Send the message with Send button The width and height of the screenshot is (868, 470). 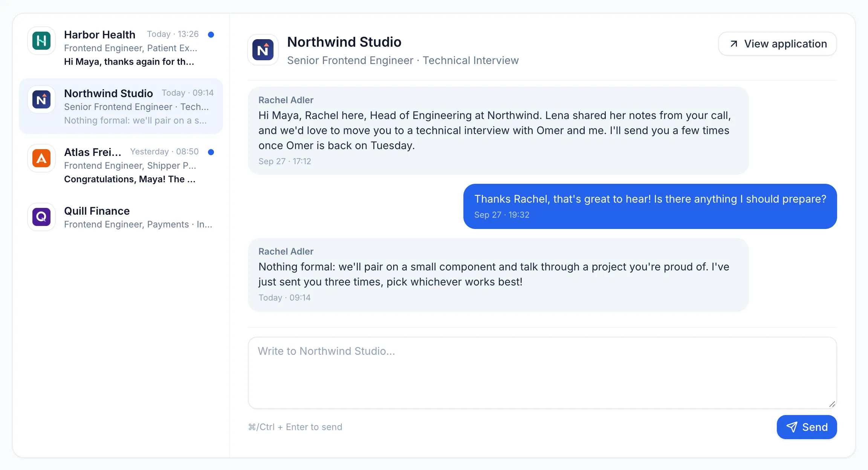point(807,427)
